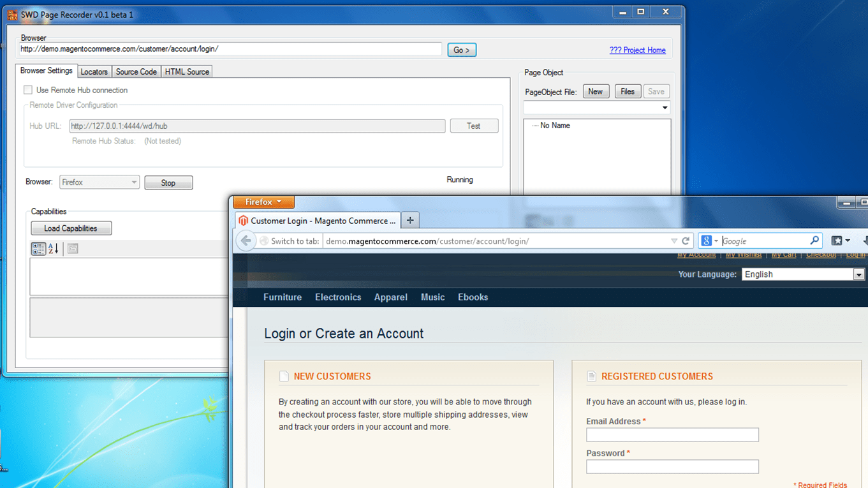Click the Test button beside Hub URL
The width and height of the screenshot is (868, 488).
pos(474,126)
